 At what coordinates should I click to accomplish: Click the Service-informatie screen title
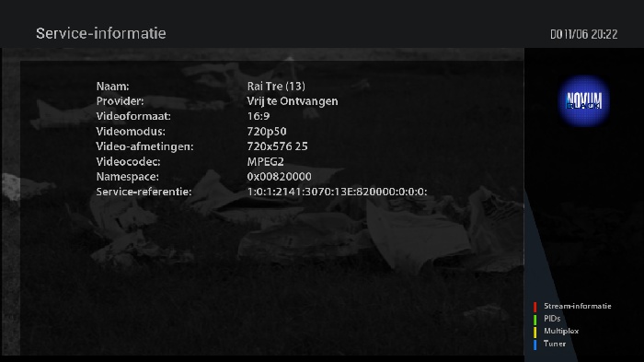[101, 33]
